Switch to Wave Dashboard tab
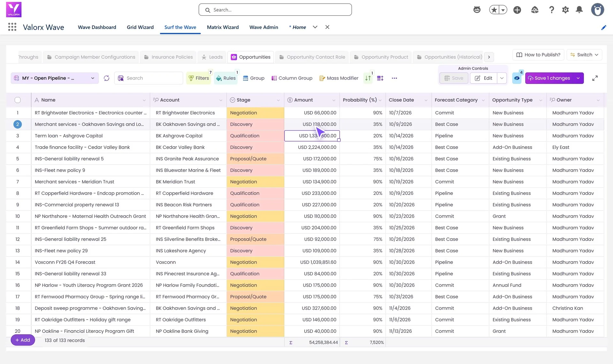Screen dimensions: 613x364 (x=97, y=27)
